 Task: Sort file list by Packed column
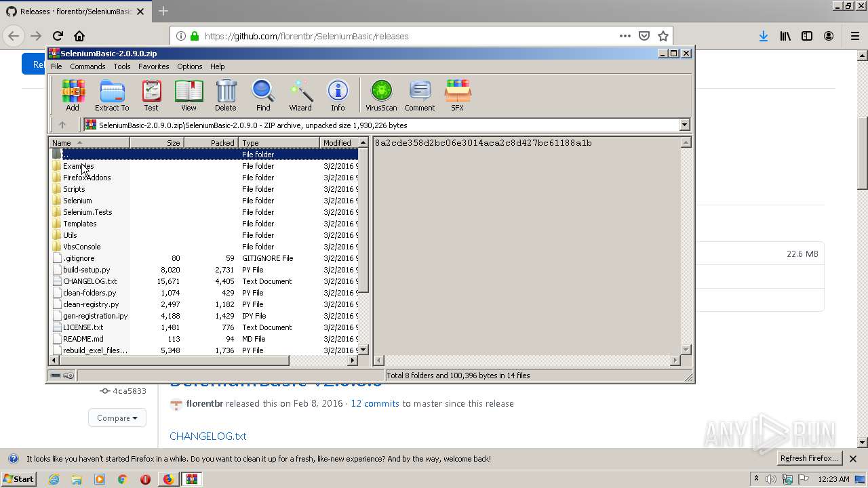point(211,142)
